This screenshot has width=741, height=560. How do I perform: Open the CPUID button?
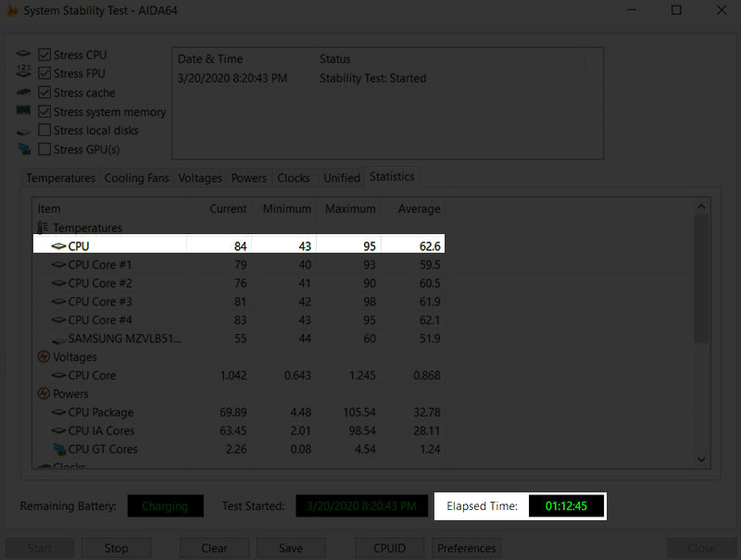point(389,548)
